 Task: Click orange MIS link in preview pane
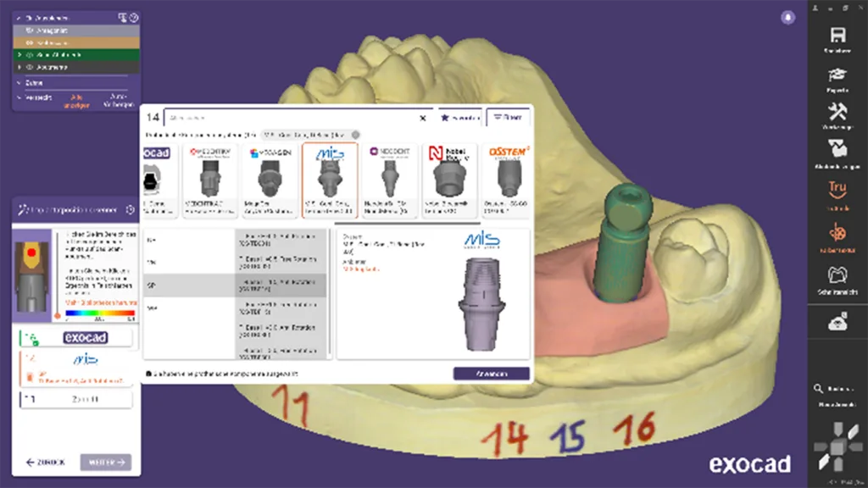pos(361,269)
